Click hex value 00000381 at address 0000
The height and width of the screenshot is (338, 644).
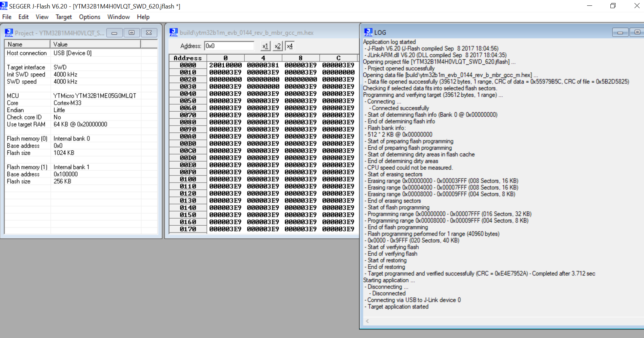[x=263, y=65]
